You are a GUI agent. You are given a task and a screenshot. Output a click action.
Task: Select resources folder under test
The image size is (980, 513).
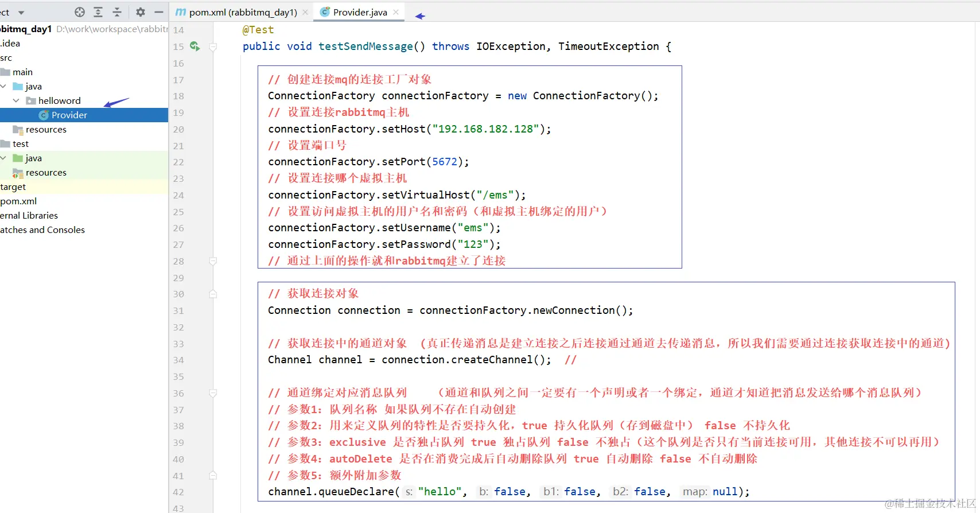point(46,172)
